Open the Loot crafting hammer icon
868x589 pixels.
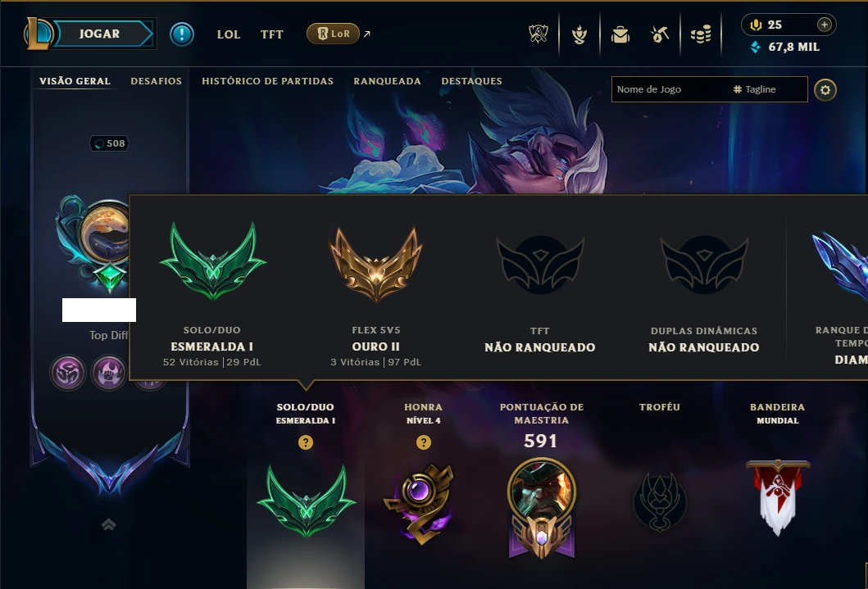point(659,35)
